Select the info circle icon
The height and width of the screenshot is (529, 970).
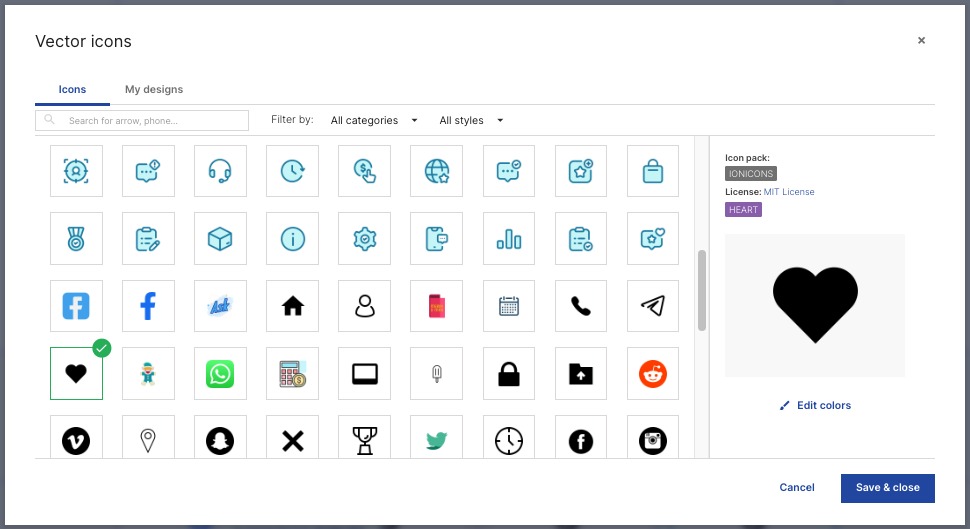293,238
